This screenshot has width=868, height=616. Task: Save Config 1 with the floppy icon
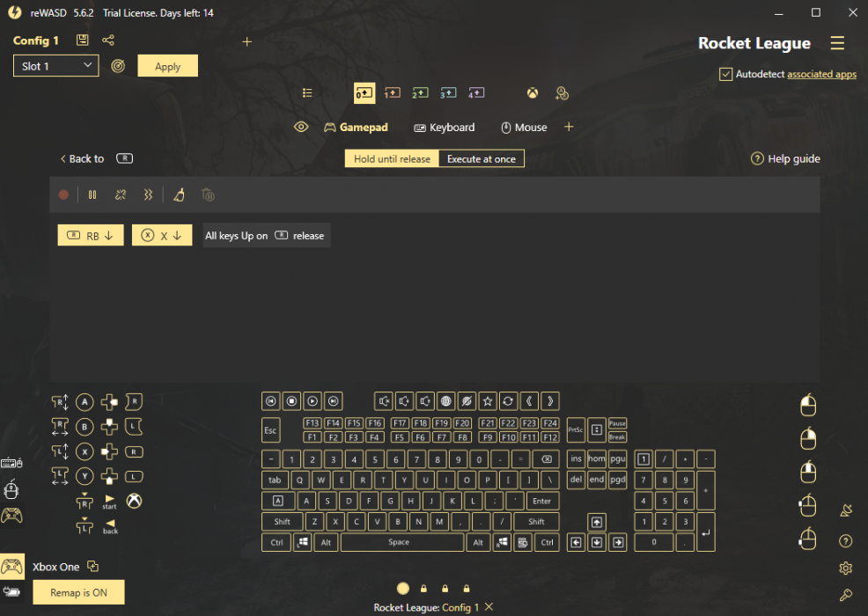[83, 40]
